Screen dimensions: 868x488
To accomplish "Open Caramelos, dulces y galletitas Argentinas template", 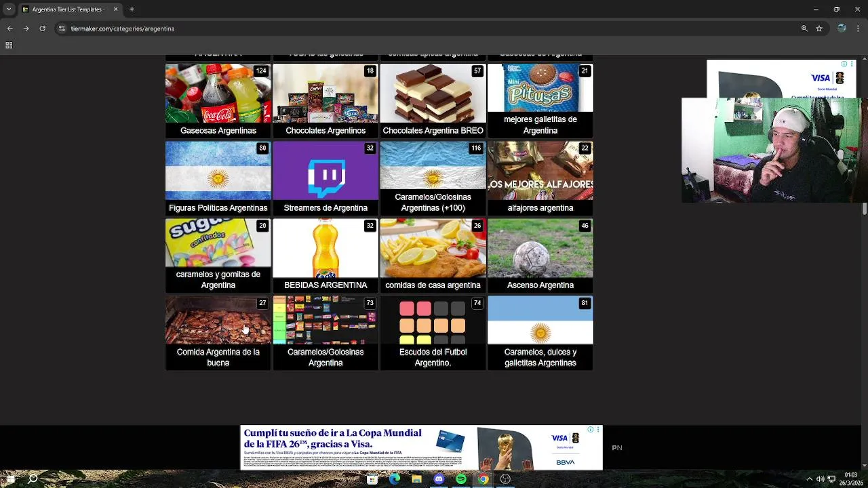I will (x=540, y=333).
